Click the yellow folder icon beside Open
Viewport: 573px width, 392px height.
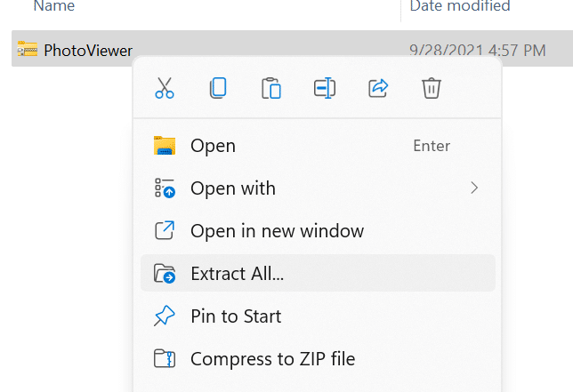(x=165, y=146)
